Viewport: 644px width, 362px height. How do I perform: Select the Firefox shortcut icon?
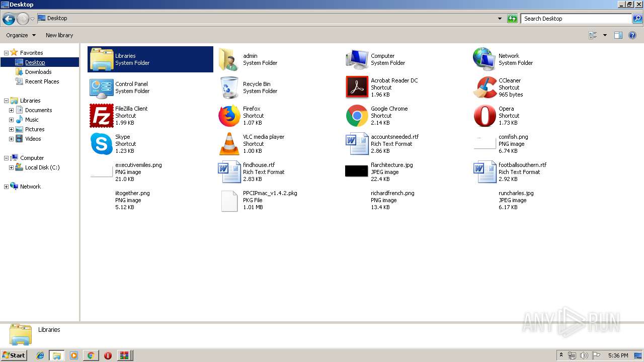tap(229, 116)
